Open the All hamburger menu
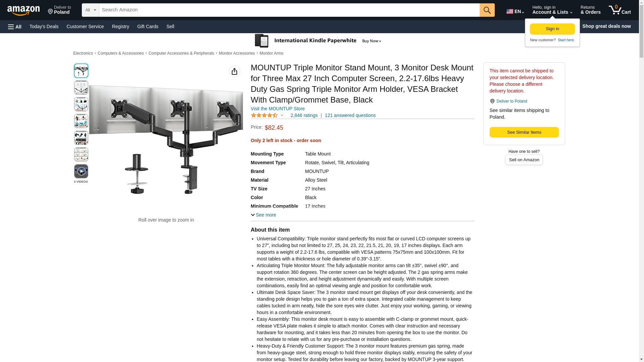 tap(15, 26)
